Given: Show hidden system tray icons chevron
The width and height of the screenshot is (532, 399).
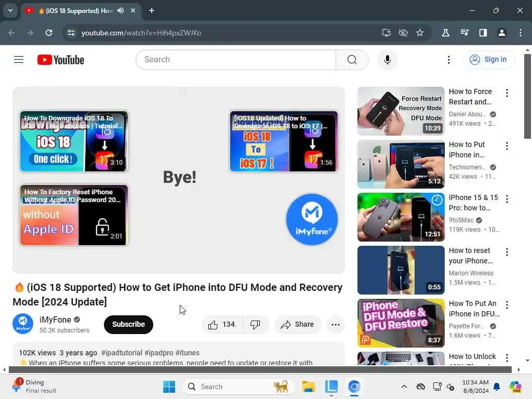Looking at the screenshot, I should 404,387.
